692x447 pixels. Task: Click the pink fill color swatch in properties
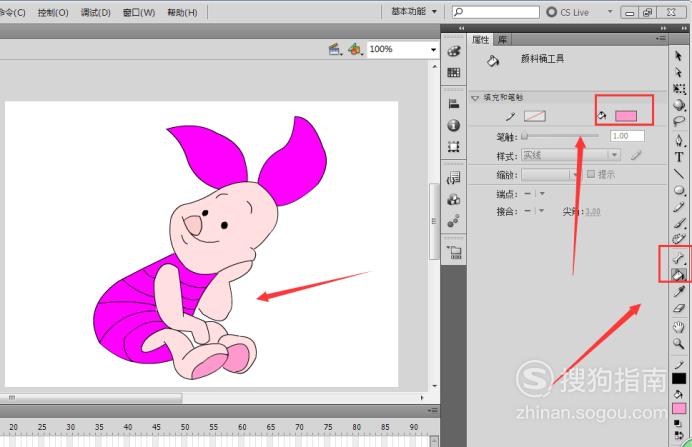(x=626, y=116)
